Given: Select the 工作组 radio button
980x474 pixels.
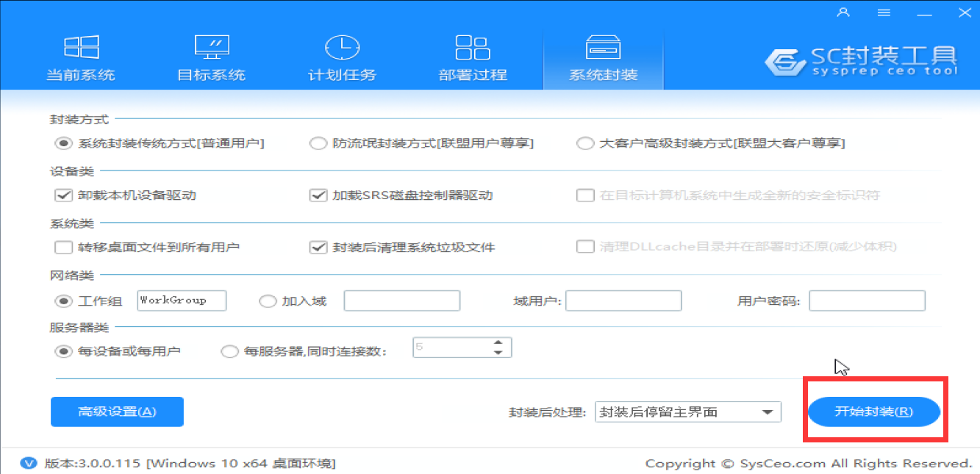Looking at the screenshot, I should [62, 301].
